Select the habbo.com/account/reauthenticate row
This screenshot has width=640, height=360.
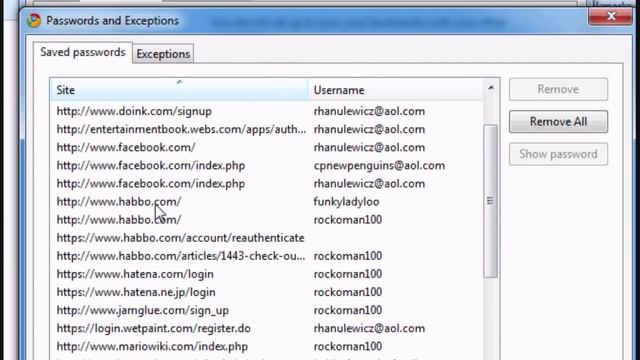(x=267, y=238)
